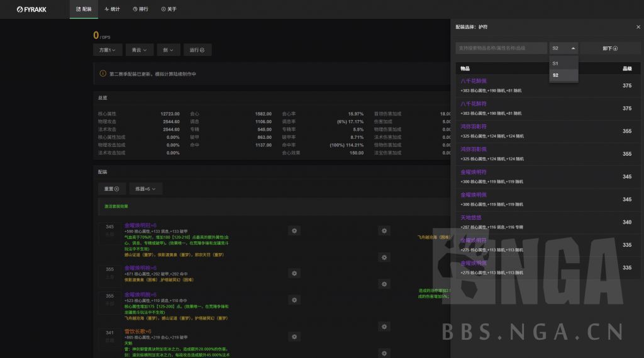
Task: Choose the 八千花醉佩 item entry
Action: (474, 81)
